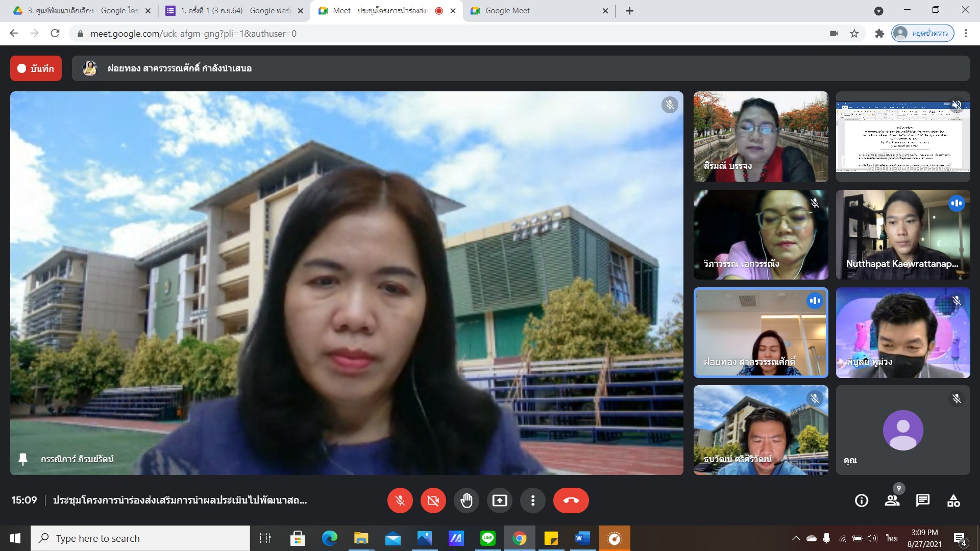Viewport: 980px width, 551px height.
Task: Turn on camera in Meet controls
Action: coord(433,500)
